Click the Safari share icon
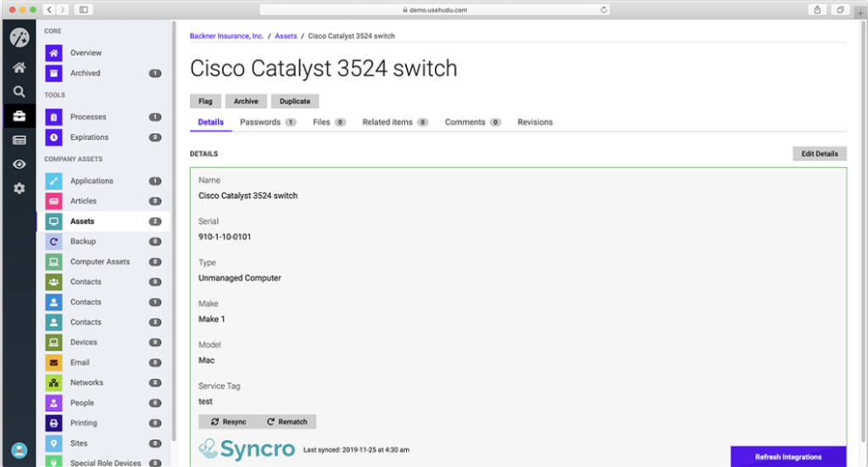The height and width of the screenshot is (467, 868). [817, 9]
